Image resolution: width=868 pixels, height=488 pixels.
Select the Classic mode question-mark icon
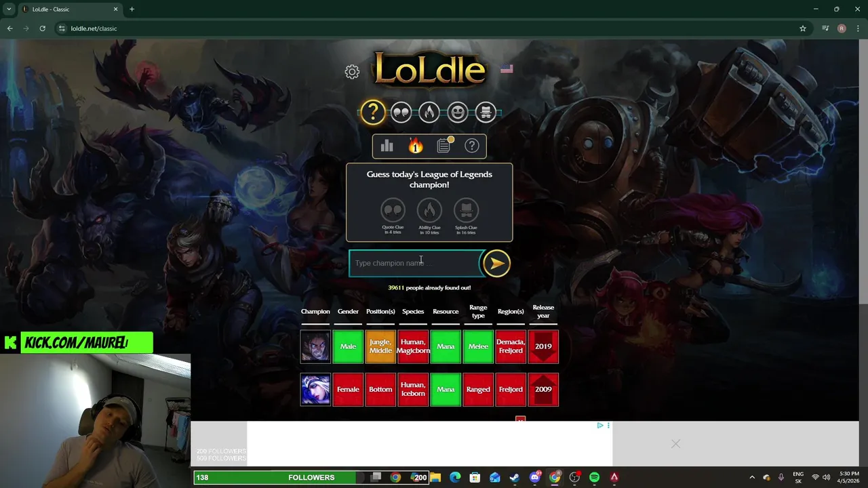(372, 112)
